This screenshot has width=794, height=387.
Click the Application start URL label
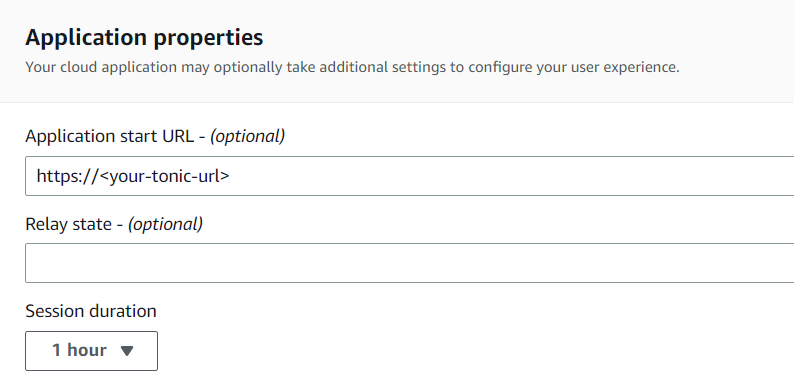pyautogui.click(x=155, y=136)
